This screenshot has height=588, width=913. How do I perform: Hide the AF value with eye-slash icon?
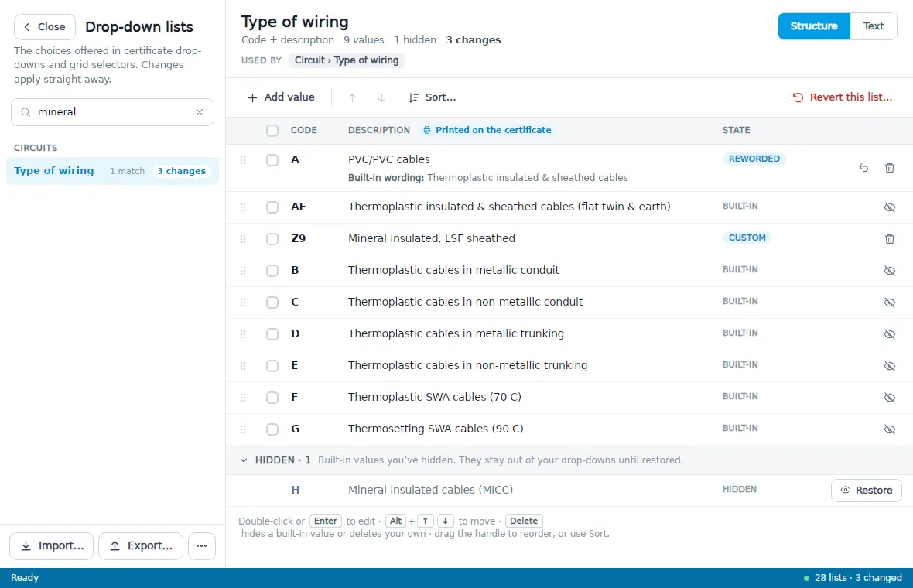[889, 207]
